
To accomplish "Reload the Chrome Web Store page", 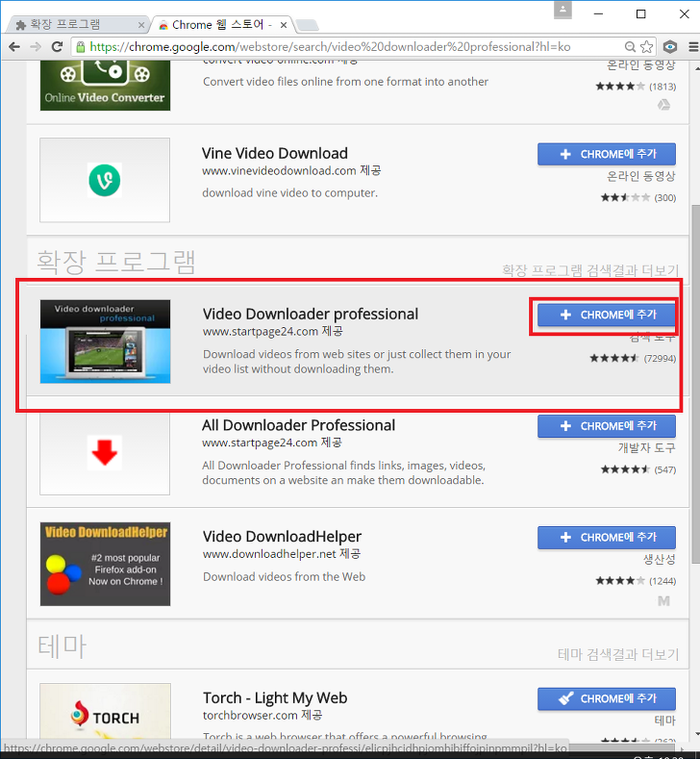I will point(57,47).
